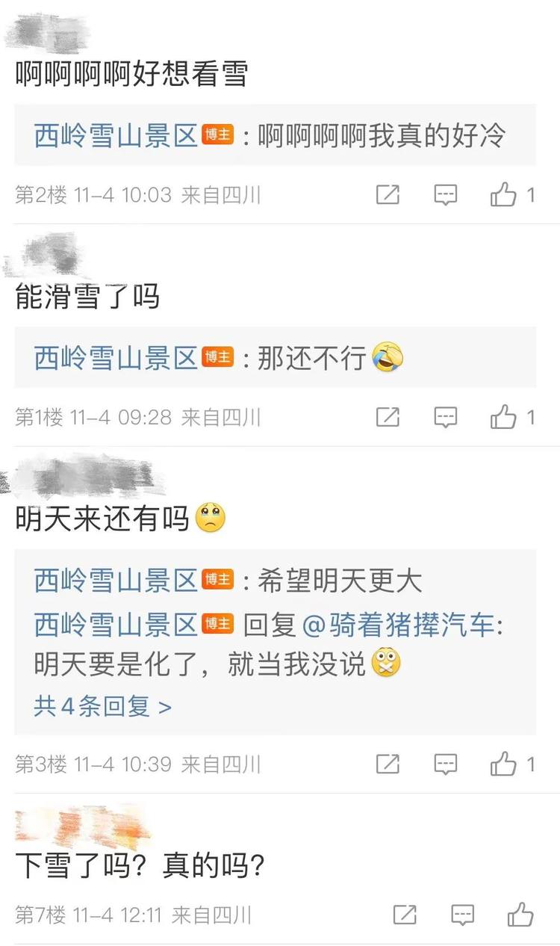Screen dimensions: 560x946
Task: Open 西岭雪山景区 profile in 好冷 reply
Action: point(116,135)
